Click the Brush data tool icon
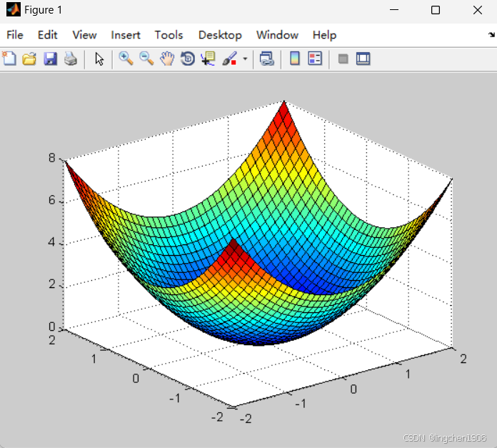Viewport: 497px width, 448px height. 230,59
